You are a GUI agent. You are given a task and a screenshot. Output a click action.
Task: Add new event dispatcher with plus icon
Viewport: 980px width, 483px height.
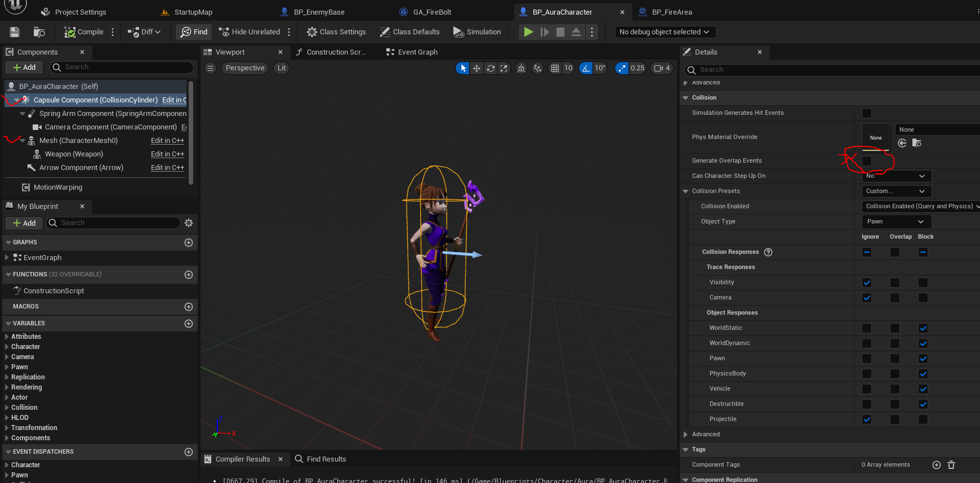click(x=189, y=452)
